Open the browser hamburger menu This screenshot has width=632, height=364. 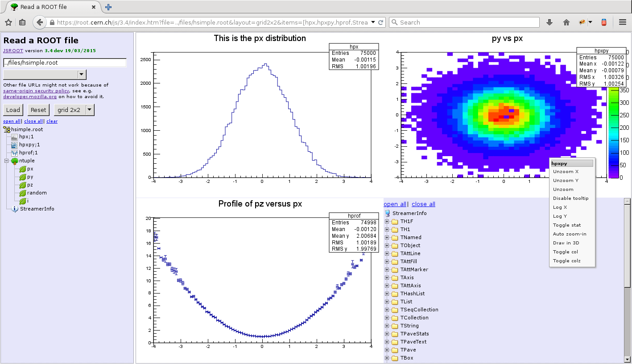click(623, 22)
